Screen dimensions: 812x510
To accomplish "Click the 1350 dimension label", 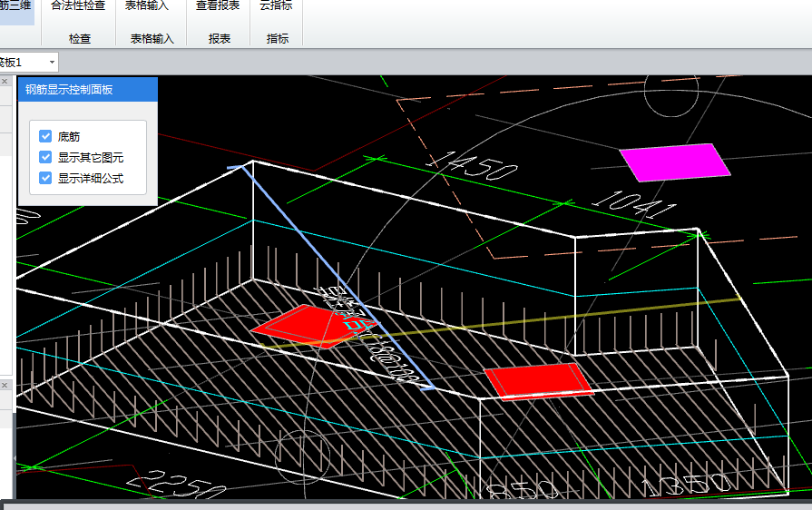I will 687,485.
